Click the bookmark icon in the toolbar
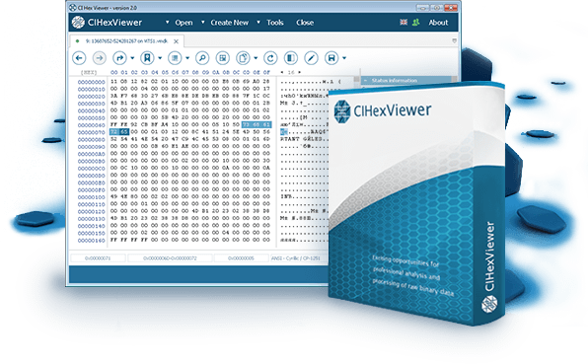Viewport: 588px width, 364px height. tap(147, 58)
